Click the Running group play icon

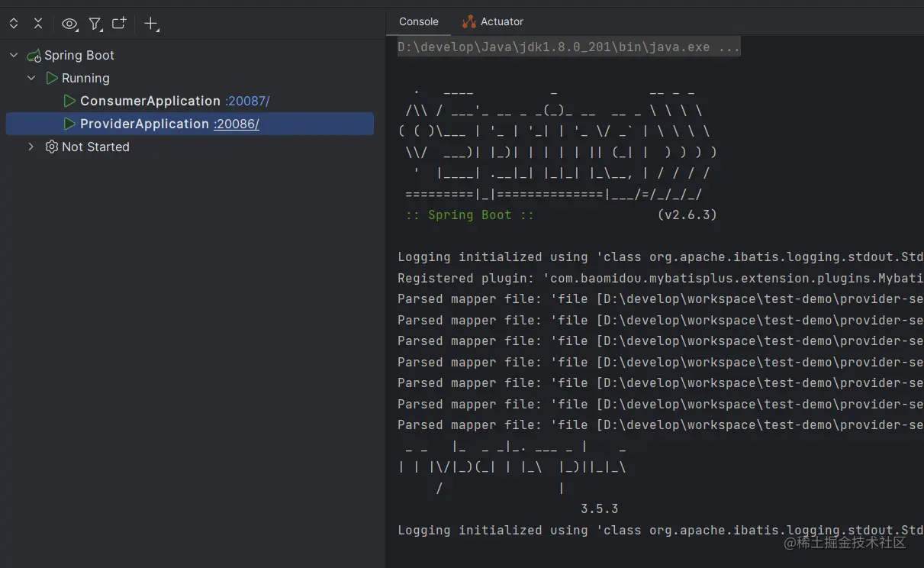coord(51,78)
